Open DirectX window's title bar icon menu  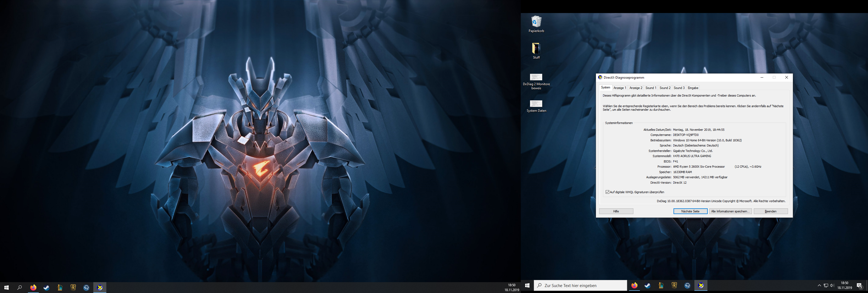600,77
